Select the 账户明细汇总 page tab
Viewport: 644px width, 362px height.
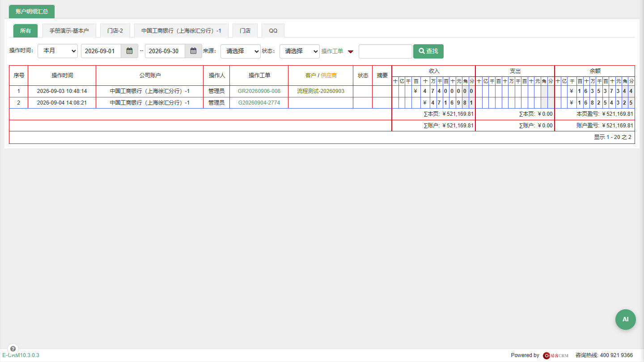pyautogui.click(x=32, y=11)
